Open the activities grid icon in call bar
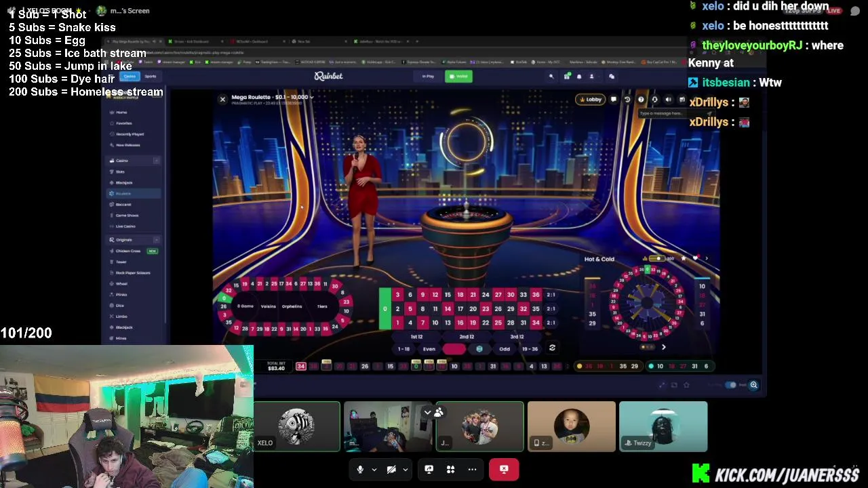The width and height of the screenshot is (868, 488). point(450,469)
